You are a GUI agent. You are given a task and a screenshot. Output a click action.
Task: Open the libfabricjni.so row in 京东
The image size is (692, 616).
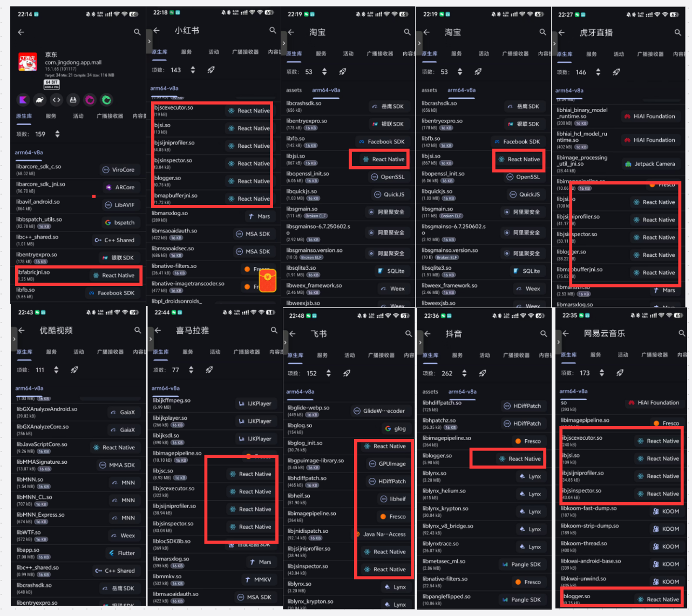(x=78, y=275)
